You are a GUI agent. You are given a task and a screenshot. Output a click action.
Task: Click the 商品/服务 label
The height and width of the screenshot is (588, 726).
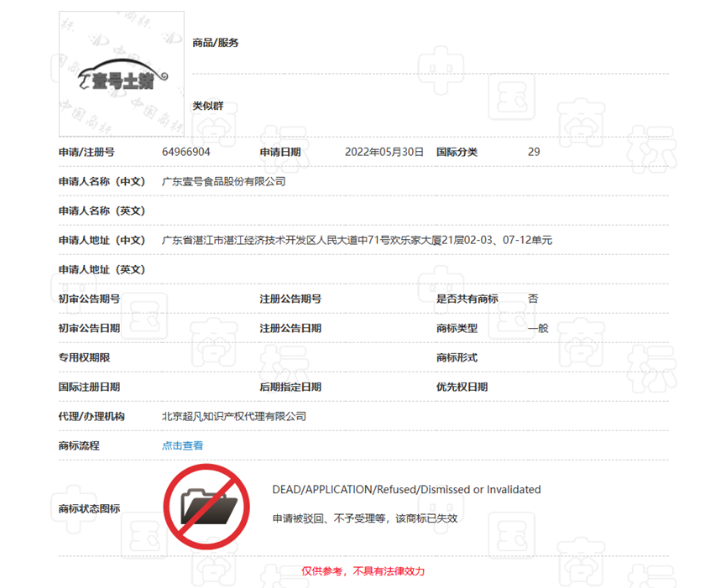pyautogui.click(x=216, y=43)
